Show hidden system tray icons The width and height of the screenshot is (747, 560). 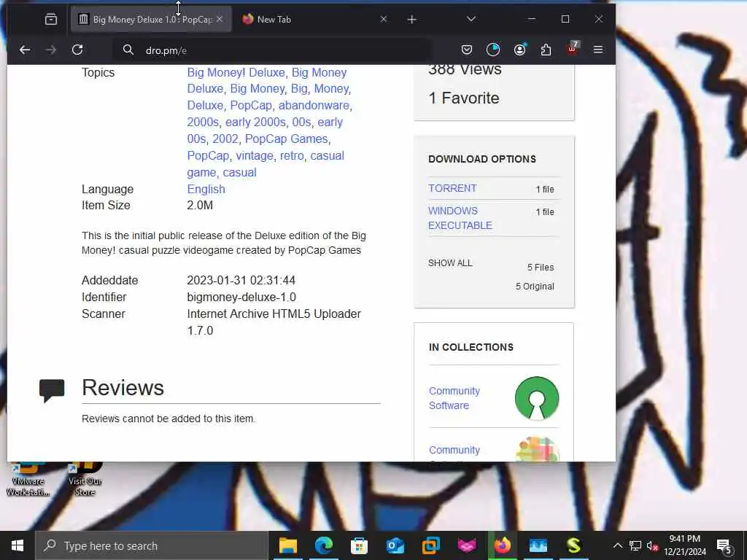point(617,545)
